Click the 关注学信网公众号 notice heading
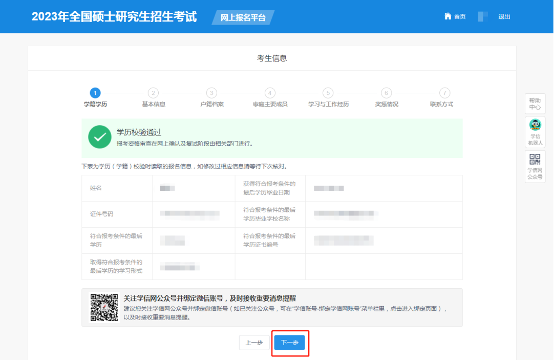Viewport: 554px width, 360px height. (210, 298)
